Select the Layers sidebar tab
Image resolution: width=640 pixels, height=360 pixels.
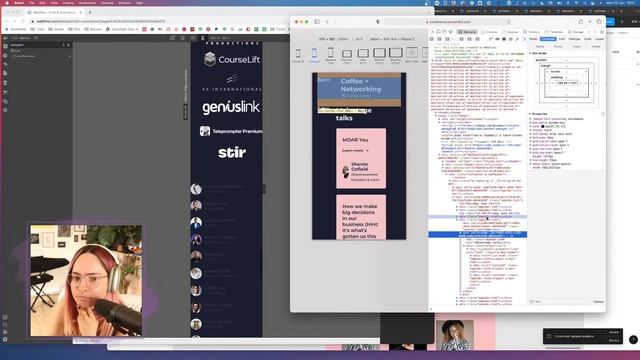[x=599, y=39]
